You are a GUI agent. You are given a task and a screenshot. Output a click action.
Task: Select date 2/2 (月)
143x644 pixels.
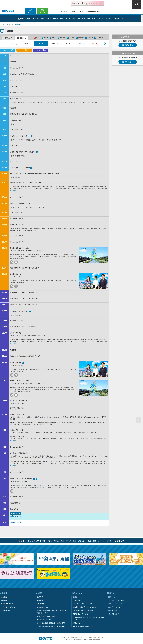point(14,43)
